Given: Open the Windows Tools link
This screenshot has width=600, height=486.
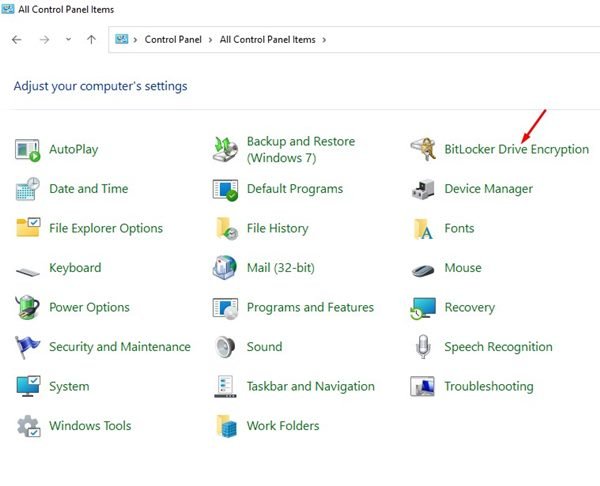Looking at the screenshot, I should pos(90,426).
